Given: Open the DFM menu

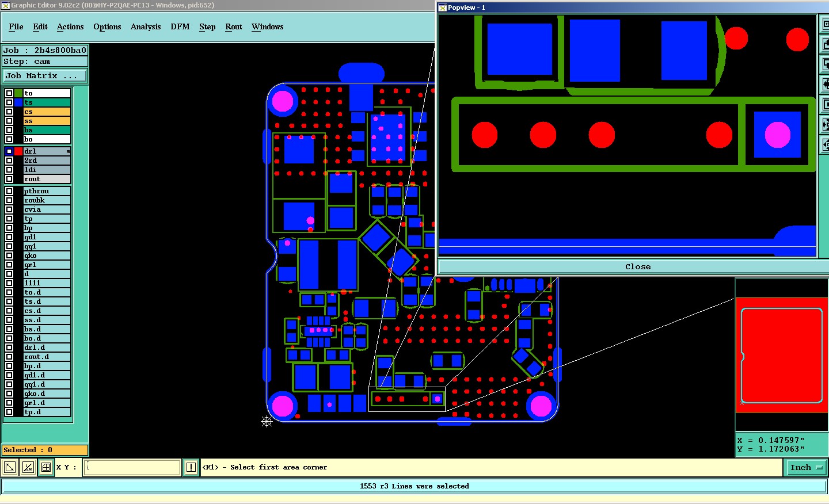Looking at the screenshot, I should (x=180, y=26).
